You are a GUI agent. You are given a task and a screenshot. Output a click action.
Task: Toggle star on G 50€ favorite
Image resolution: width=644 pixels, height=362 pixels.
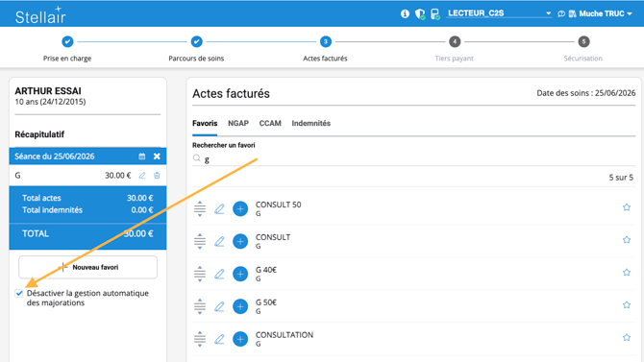coord(627,305)
